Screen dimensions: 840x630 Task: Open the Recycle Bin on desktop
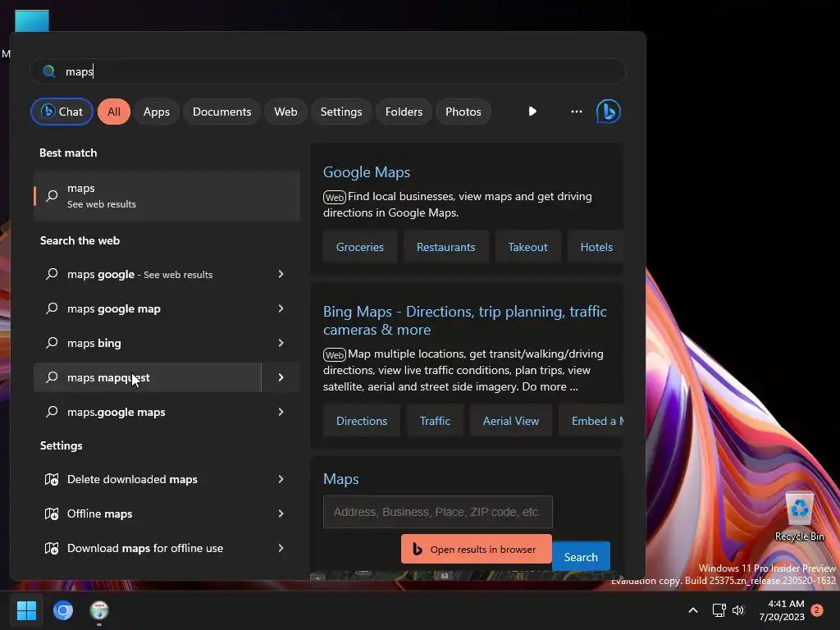tap(799, 516)
